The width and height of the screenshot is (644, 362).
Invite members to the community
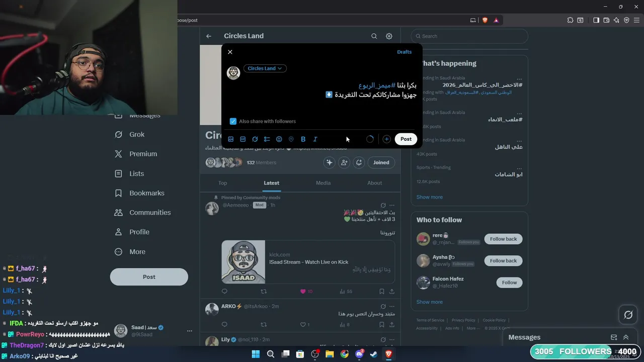344,162
